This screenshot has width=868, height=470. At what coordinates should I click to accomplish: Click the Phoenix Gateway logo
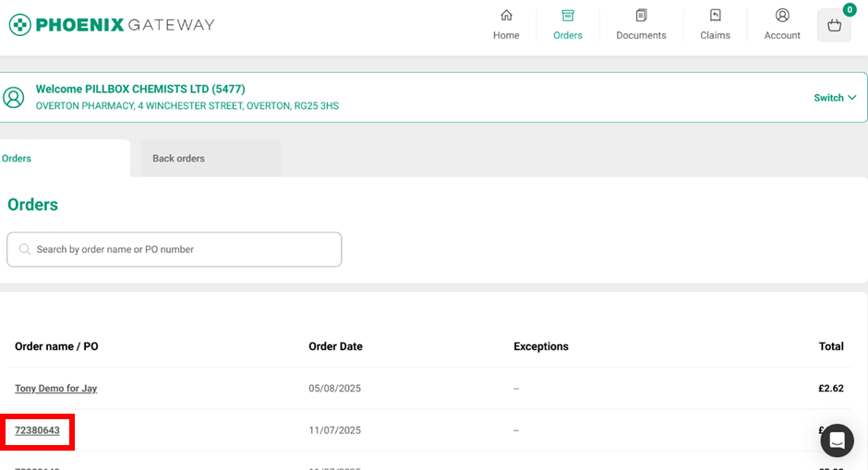pos(112,25)
